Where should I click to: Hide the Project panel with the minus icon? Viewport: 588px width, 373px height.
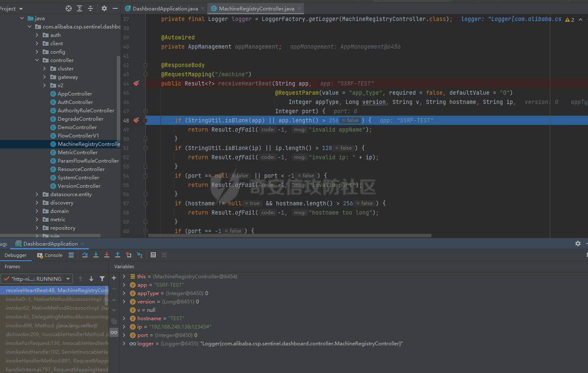[115, 8]
